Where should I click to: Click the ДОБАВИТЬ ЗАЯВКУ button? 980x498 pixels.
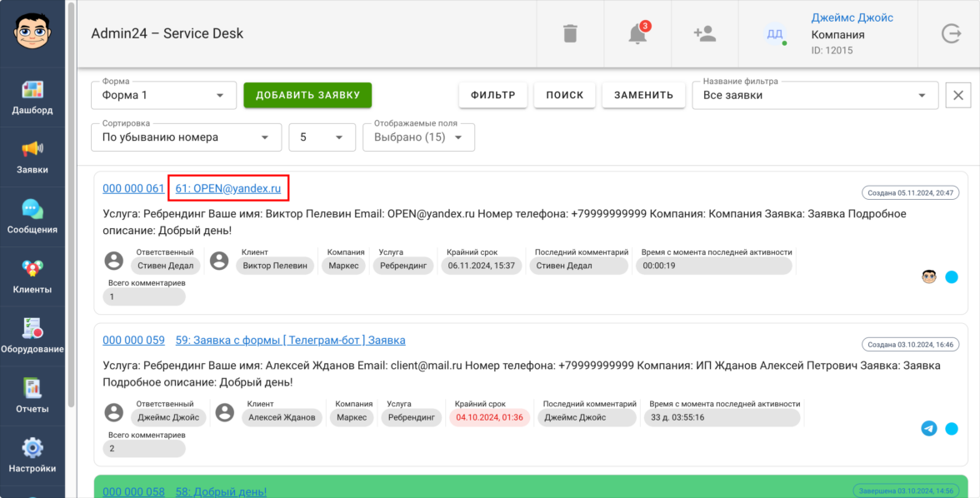click(307, 95)
